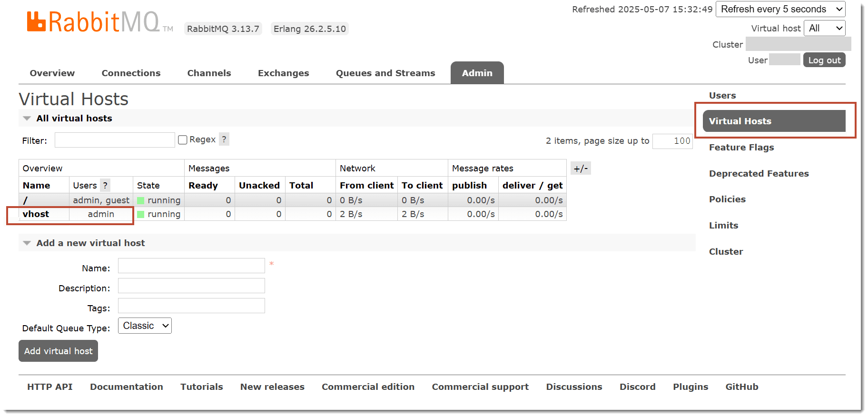Open the GitHub footer link
The height and width of the screenshot is (417, 868).
coord(742,387)
